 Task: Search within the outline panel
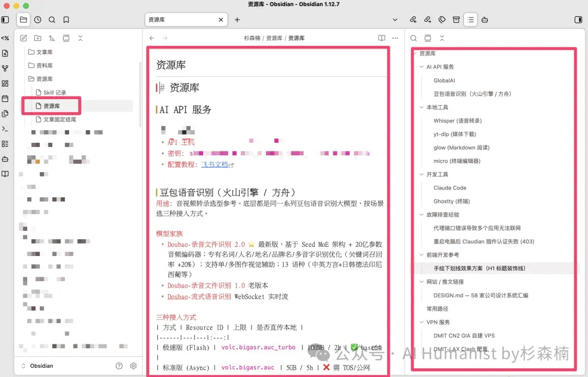[413, 38]
